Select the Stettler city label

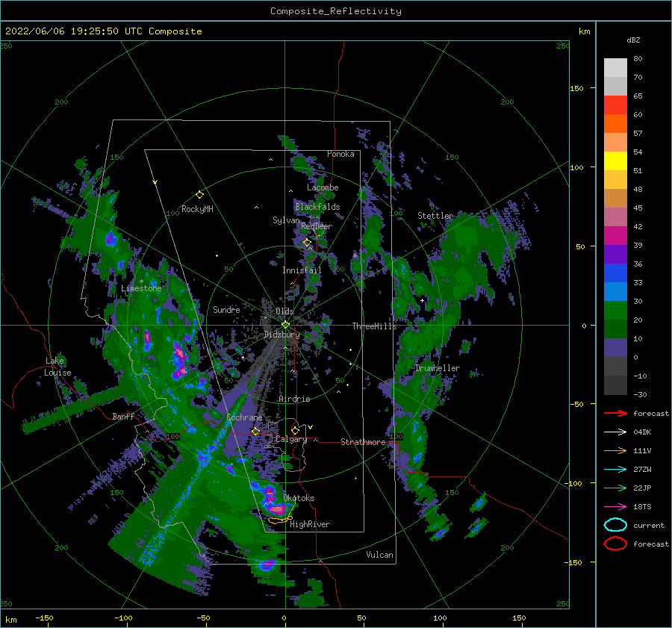[x=435, y=216]
